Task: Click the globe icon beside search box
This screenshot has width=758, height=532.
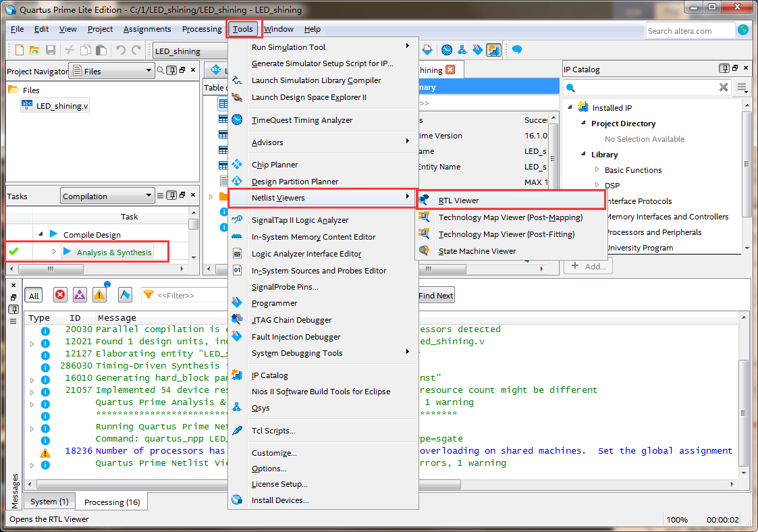Action: point(743,30)
